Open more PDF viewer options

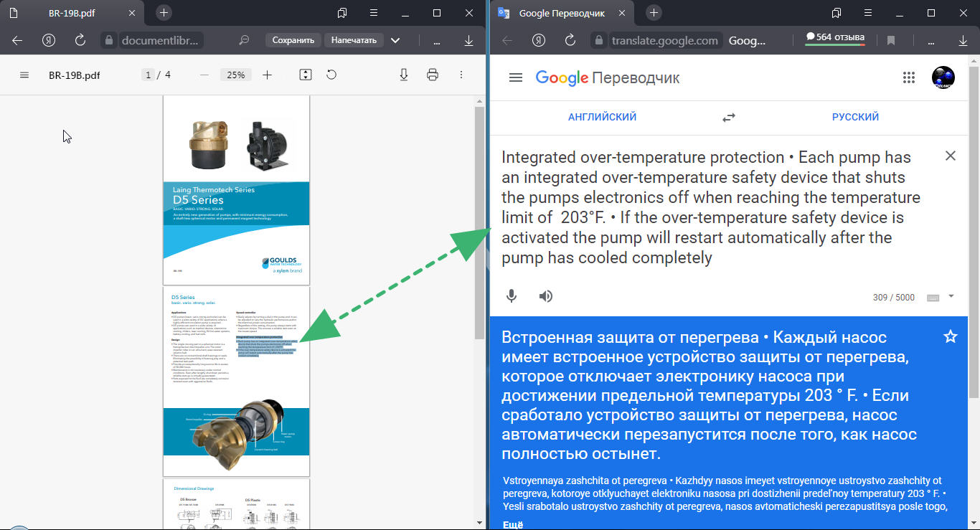461,75
